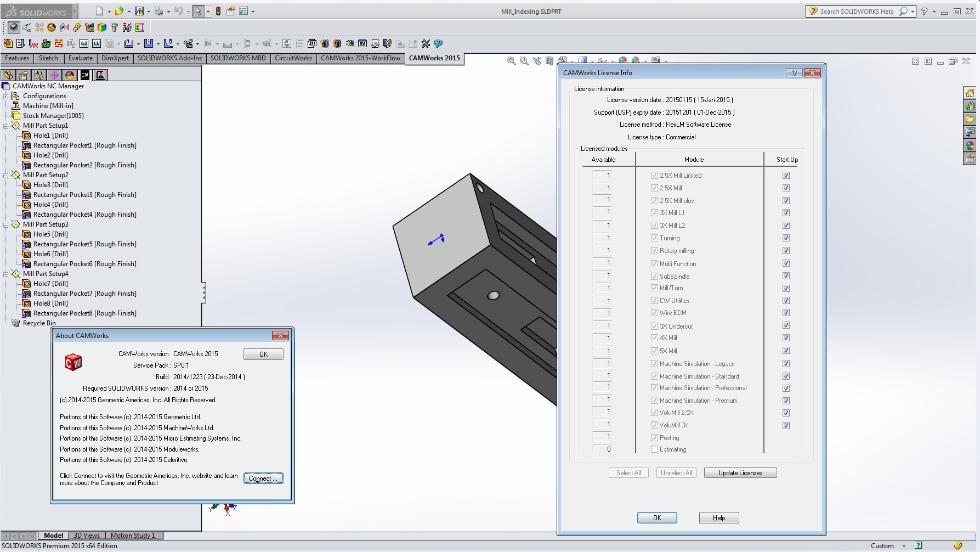Switch to the Evaluate tab

[x=81, y=58]
